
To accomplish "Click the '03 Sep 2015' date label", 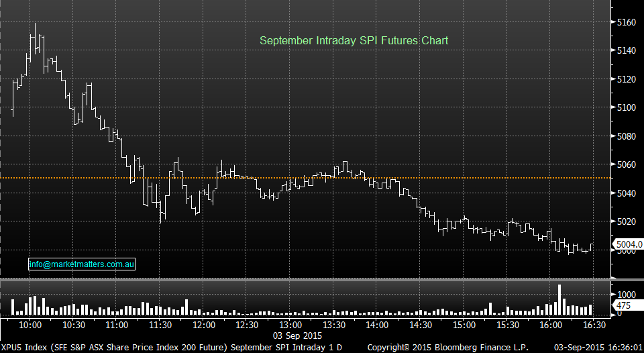I will coord(298,336).
